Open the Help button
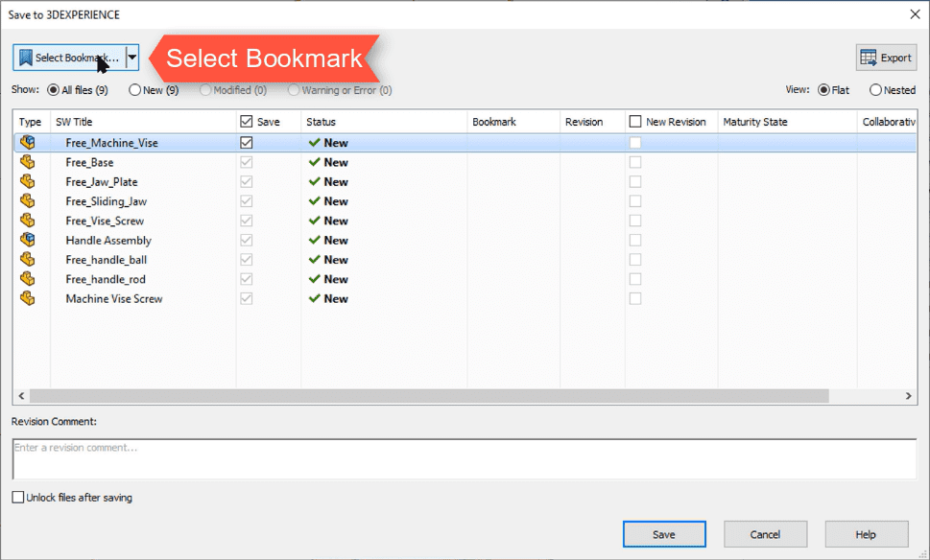The image size is (930, 560). coord(866,534)
